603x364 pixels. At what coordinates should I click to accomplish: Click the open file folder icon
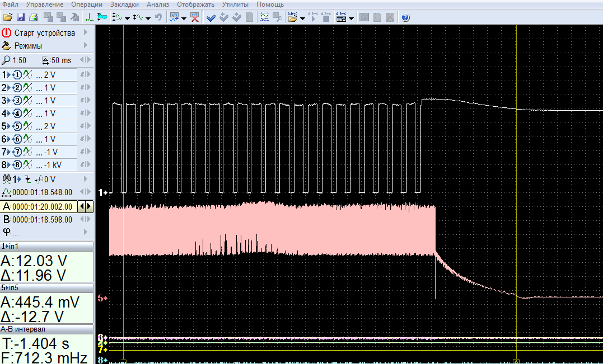[7, 17]
